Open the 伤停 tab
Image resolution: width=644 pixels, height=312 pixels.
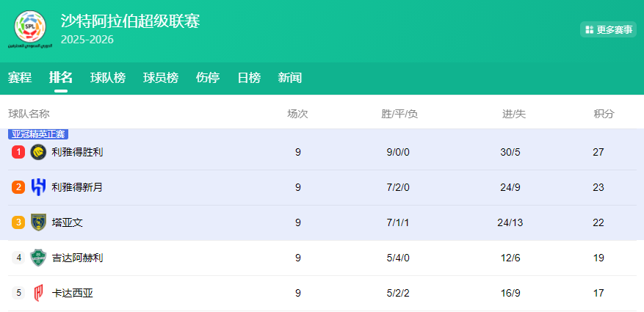click(x=208, y=78)
